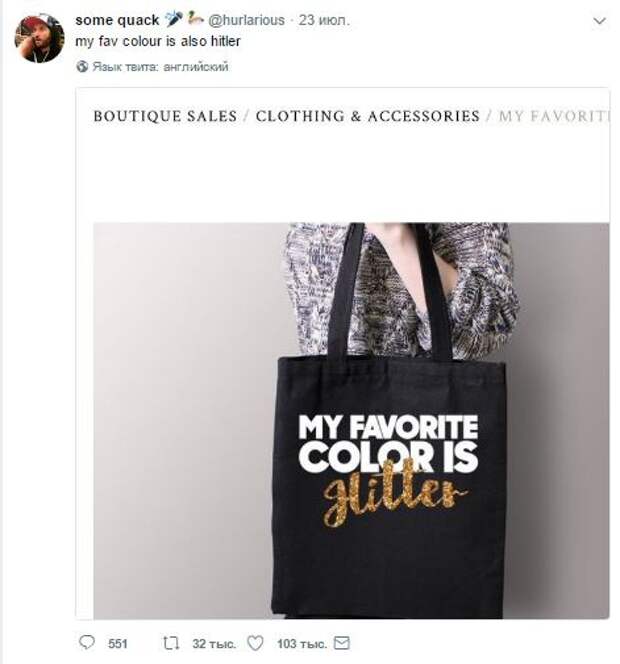Click the display name 'some quack'
620x664 pixels.
click(117, 20)
